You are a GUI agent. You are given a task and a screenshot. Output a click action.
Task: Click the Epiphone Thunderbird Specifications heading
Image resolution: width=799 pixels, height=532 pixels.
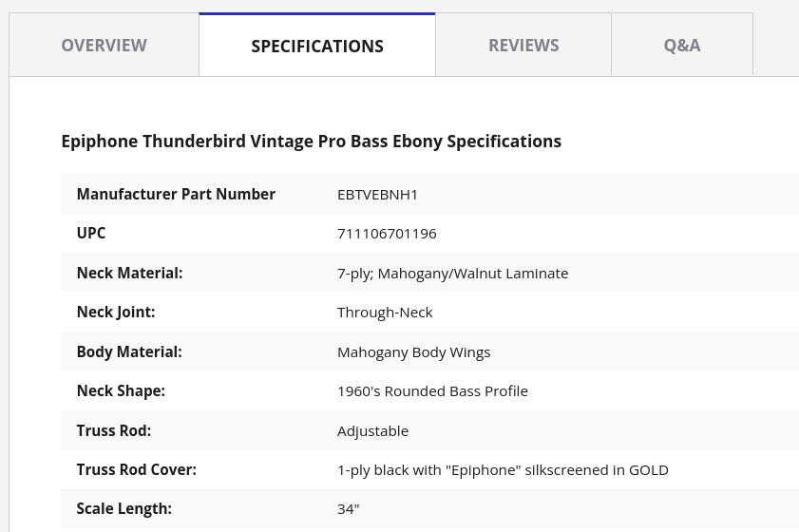click(312, 142)
